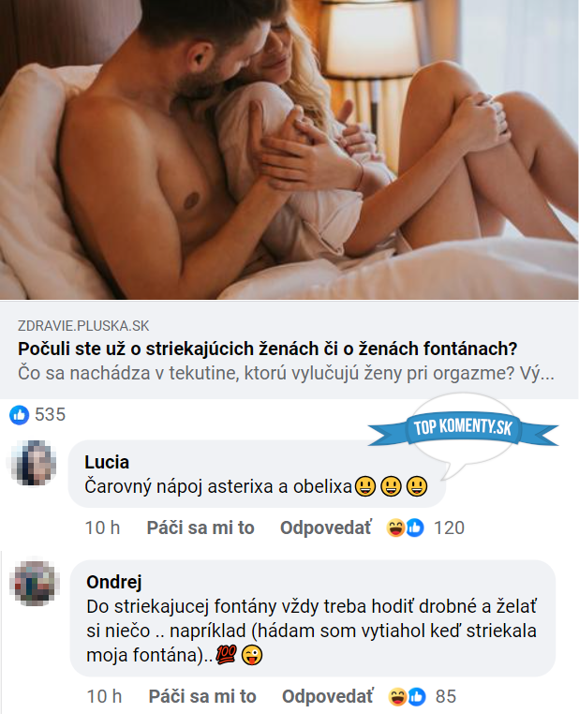
Task: Open the article preview photo of the couple
Action: point(289,150)
